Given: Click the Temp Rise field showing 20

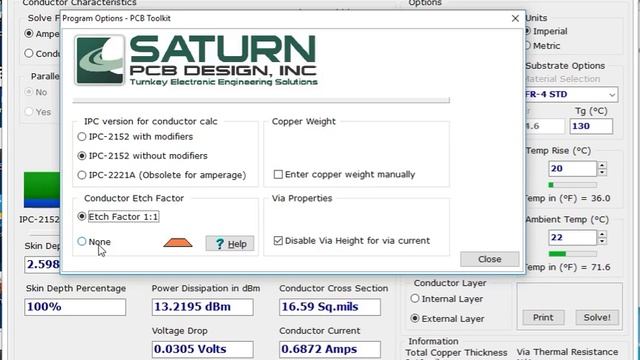Looking at the screenshot, I should click(x=572, y=169).
